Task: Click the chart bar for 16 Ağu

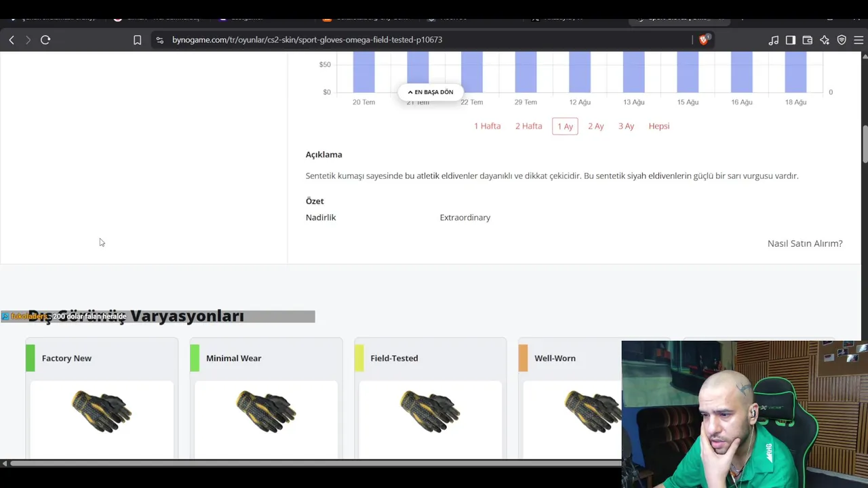Action: (742, 72)
